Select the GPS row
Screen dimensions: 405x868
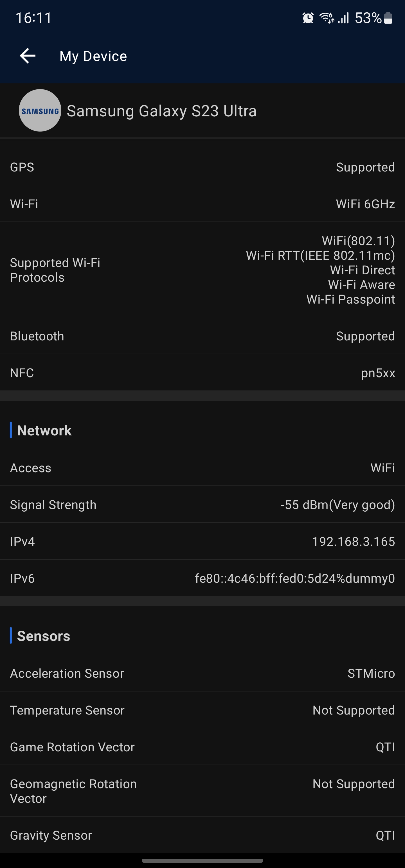202,167
